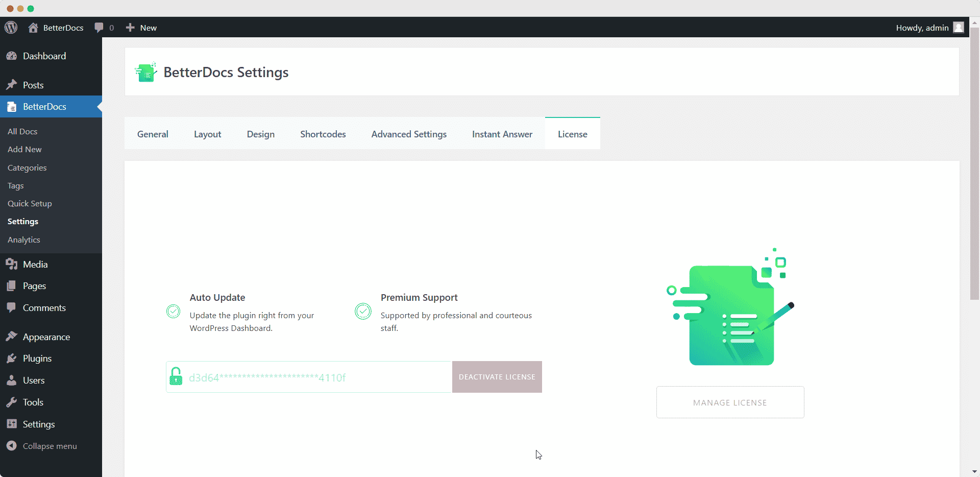Open the comments bubble icon in admin bar
The height and width of the screenshot is (477, 980).
click(x=99, y=28)
